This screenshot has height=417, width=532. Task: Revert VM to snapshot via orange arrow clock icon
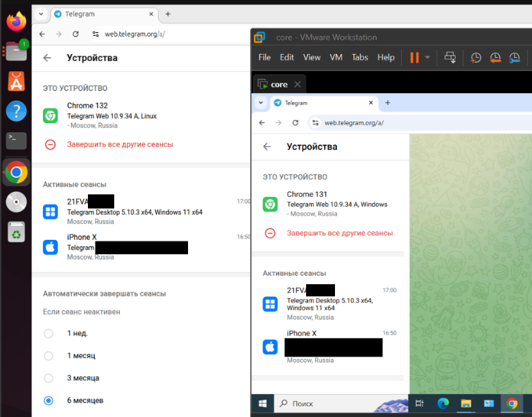coord(495,58)
